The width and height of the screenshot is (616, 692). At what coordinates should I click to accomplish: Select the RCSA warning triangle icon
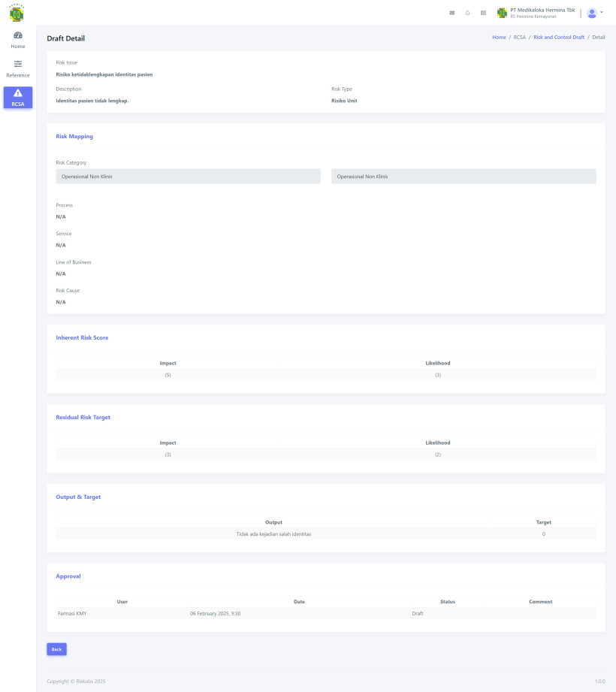(17, 93)
